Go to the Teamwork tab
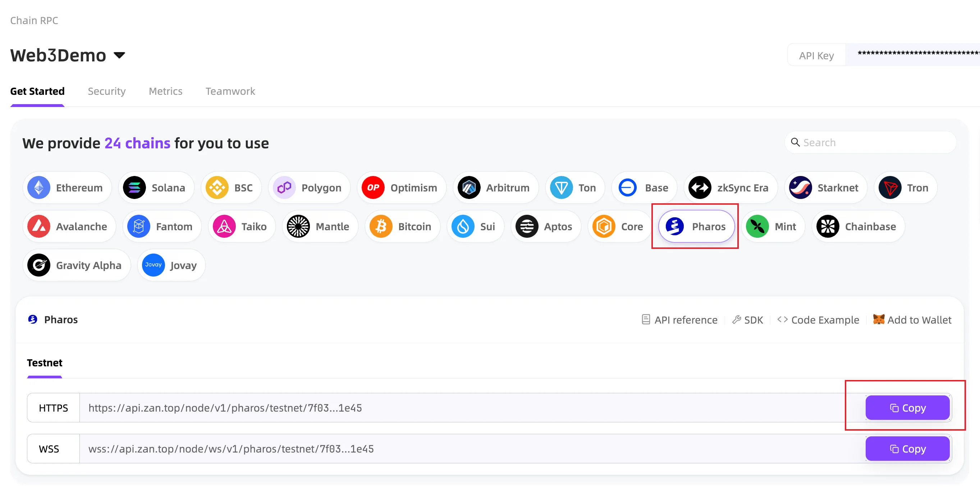Screen dimensions: 980x487 pos(230,91)
